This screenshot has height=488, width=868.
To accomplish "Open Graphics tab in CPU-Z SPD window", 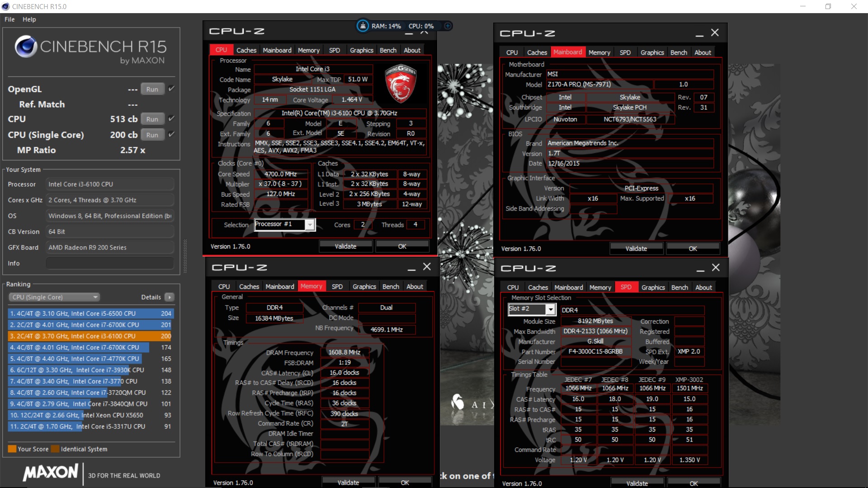I will point(653,287).
